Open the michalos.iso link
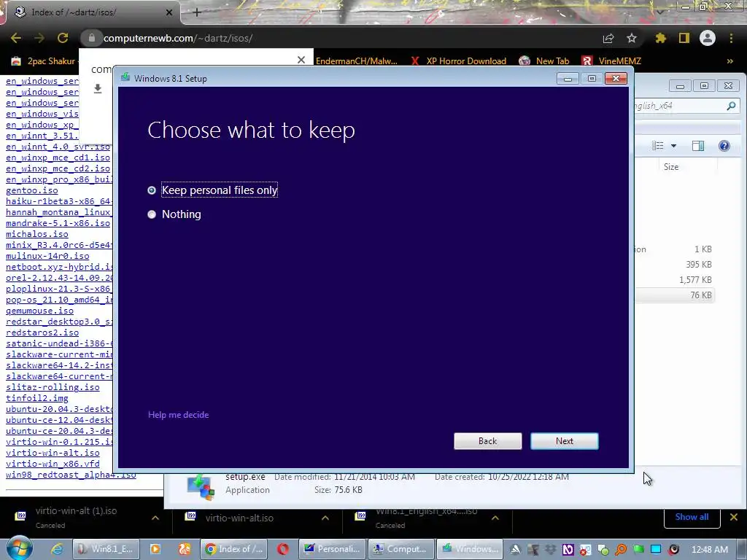Image resolution: width=747 pixels, height=560 pixels. tap(37, 234)
